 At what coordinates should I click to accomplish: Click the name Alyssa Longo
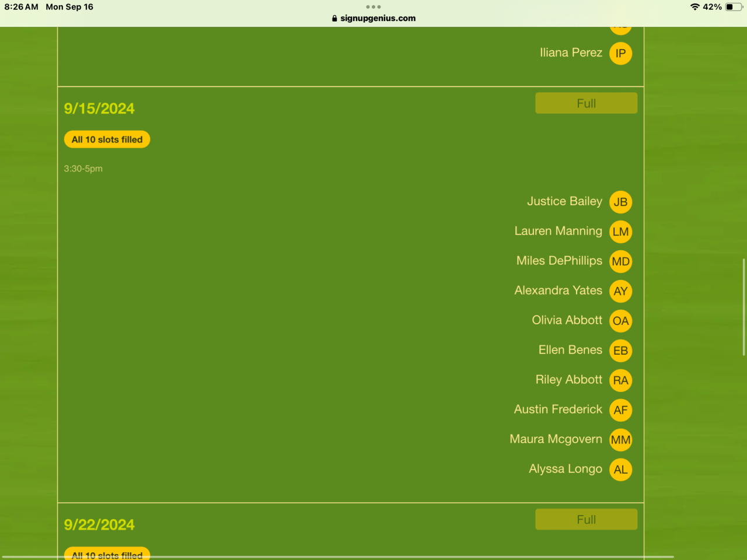click(x=565, y=469)
